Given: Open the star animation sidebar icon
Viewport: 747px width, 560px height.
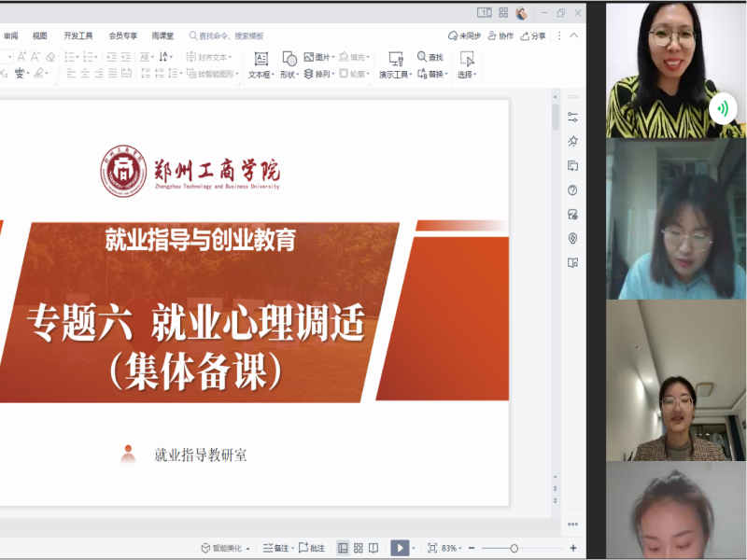Looking at the screenshot, I should (572, 142).
